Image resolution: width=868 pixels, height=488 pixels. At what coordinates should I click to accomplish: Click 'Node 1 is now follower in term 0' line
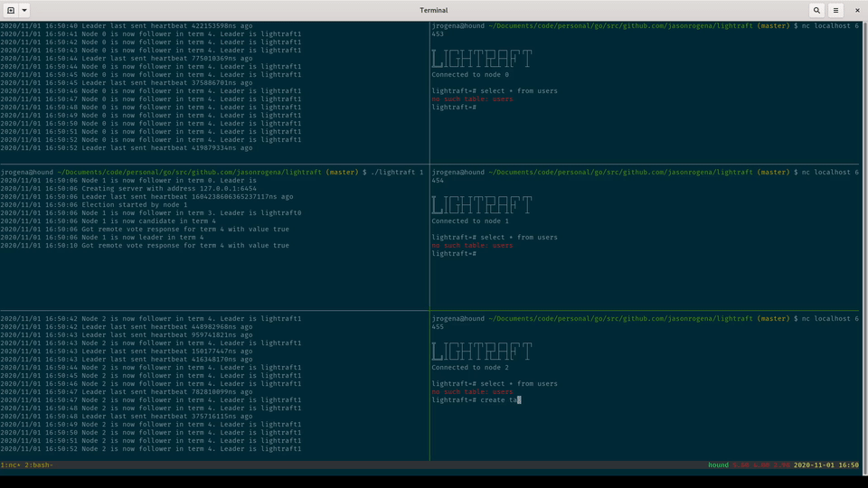pyautogui.click(x=128, y=181)
